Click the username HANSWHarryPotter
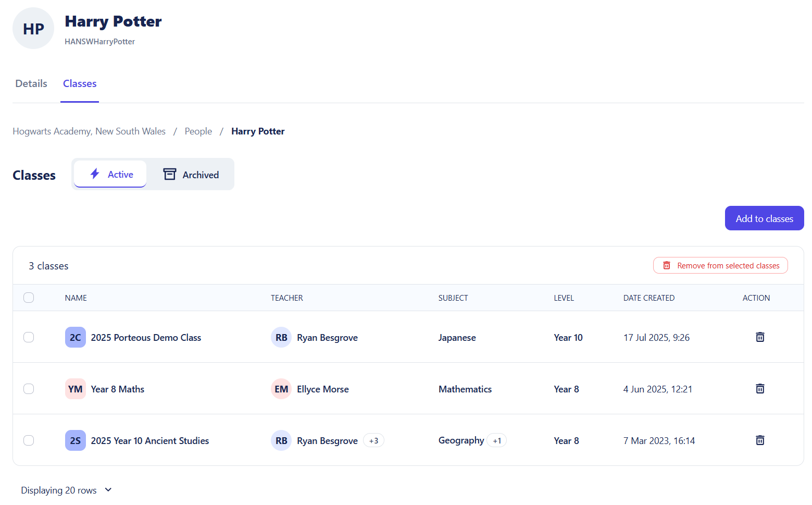The image size is (812, 505). point(100,42)
